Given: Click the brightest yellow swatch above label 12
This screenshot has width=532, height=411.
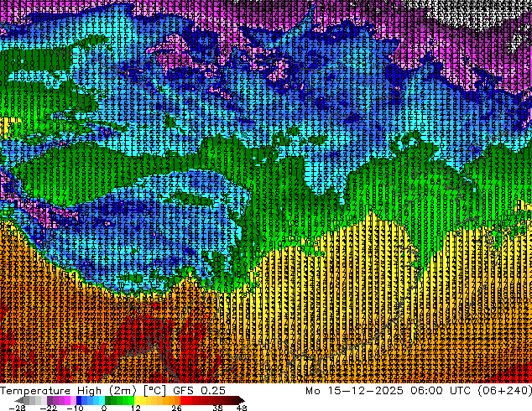Looking at the screenshot, I should coord(137,400).
